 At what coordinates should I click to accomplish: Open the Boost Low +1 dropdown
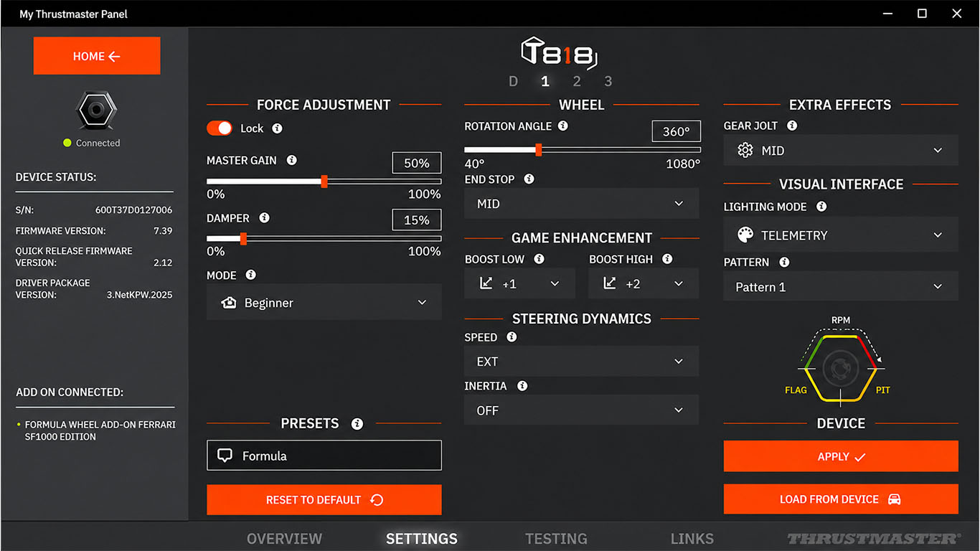[x=520, y=283]
